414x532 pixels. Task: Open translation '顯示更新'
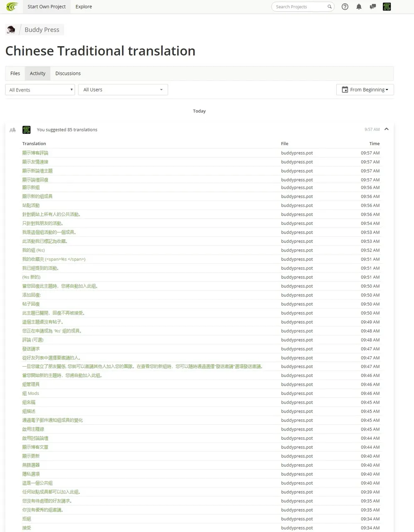click(x=31, y=456)
